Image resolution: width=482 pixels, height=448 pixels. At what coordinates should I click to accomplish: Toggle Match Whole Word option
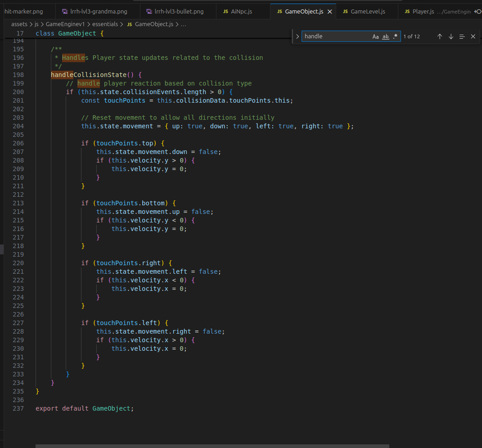click(x=386, y=36)
